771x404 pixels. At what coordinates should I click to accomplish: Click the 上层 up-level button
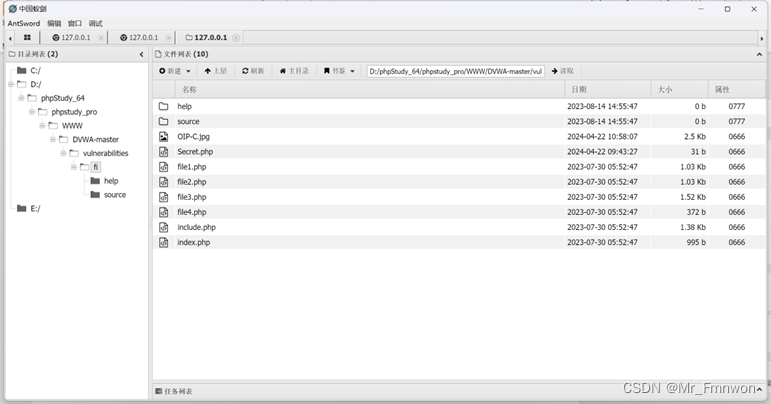(215, 71)
